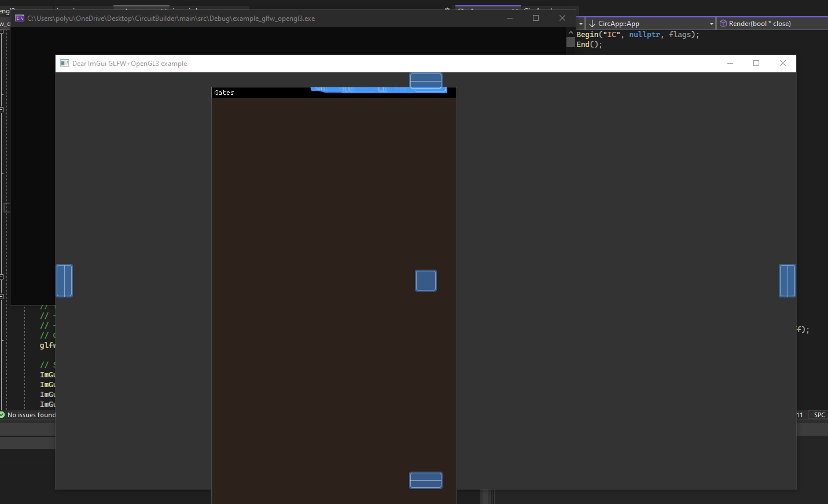Click the small dropdown arrow left of CircApp::App

(x=581, y=24)
